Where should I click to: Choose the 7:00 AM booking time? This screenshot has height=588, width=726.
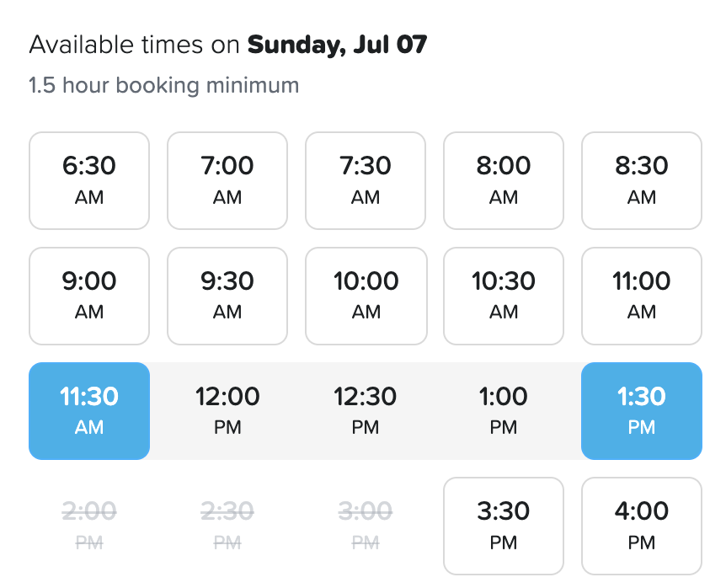point(227,180)
